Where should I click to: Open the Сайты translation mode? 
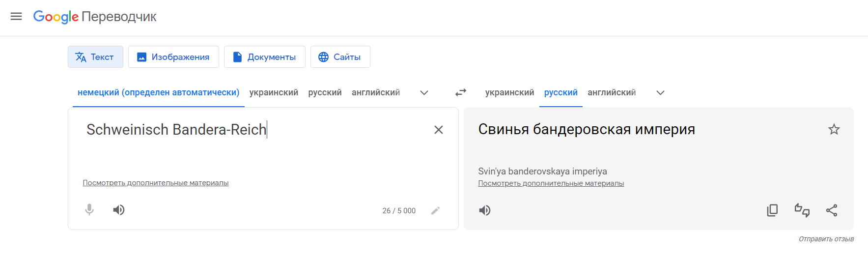click(x=340, y=57)
